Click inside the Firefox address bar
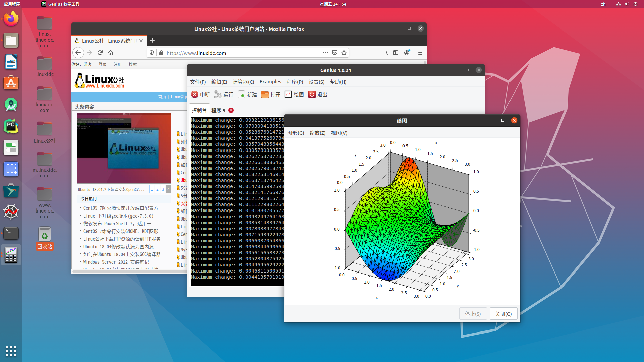Viewport: 644px width, 362px height. [x=235, y=53]
